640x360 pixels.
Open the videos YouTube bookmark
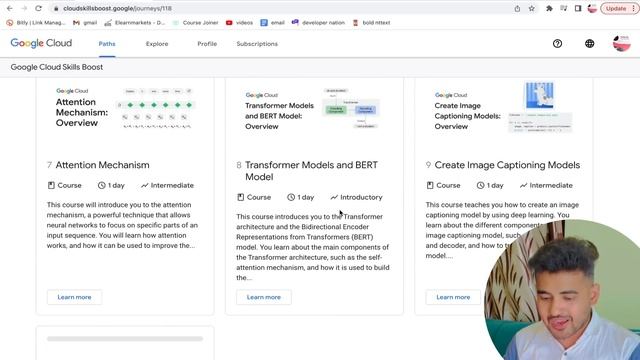tap(240, 23)
